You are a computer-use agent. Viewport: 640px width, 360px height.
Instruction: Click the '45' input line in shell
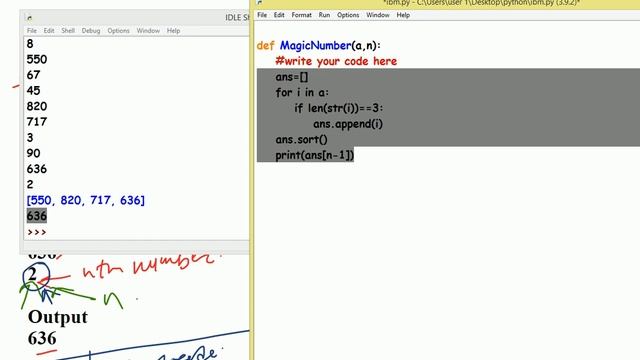33,91
